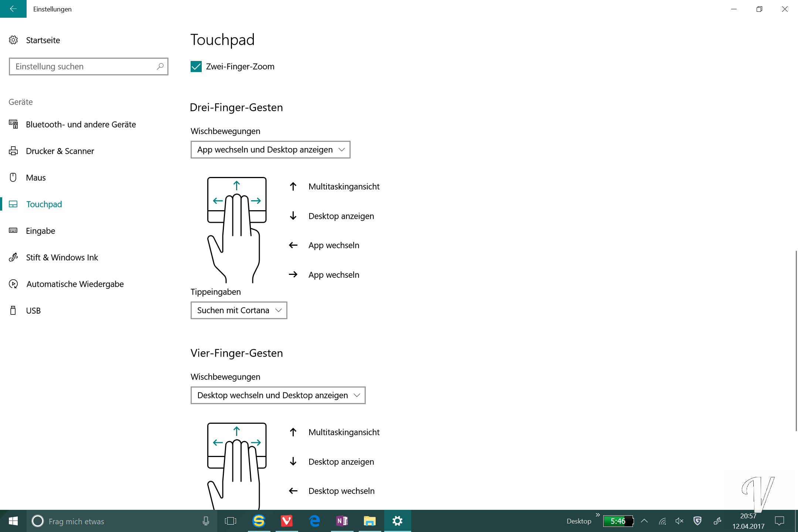The image size is (798, 532).
Task: Click the magnifier icon in the search box
Action: click(x=160, y=66)
